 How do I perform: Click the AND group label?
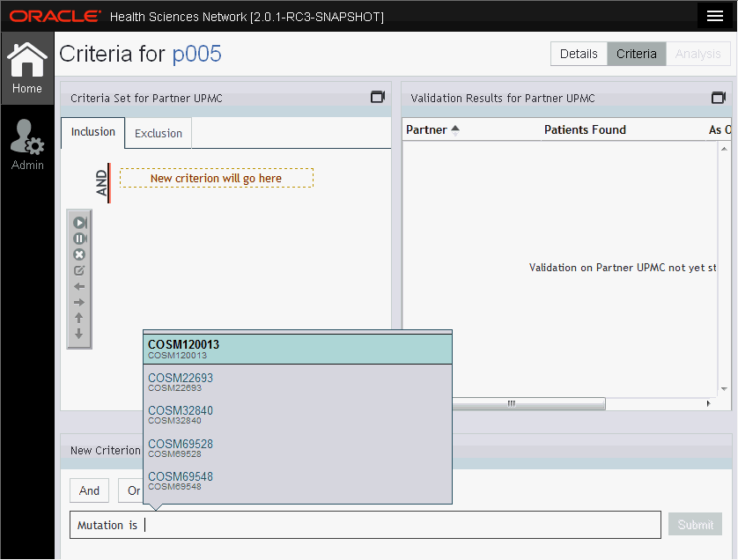101,183
